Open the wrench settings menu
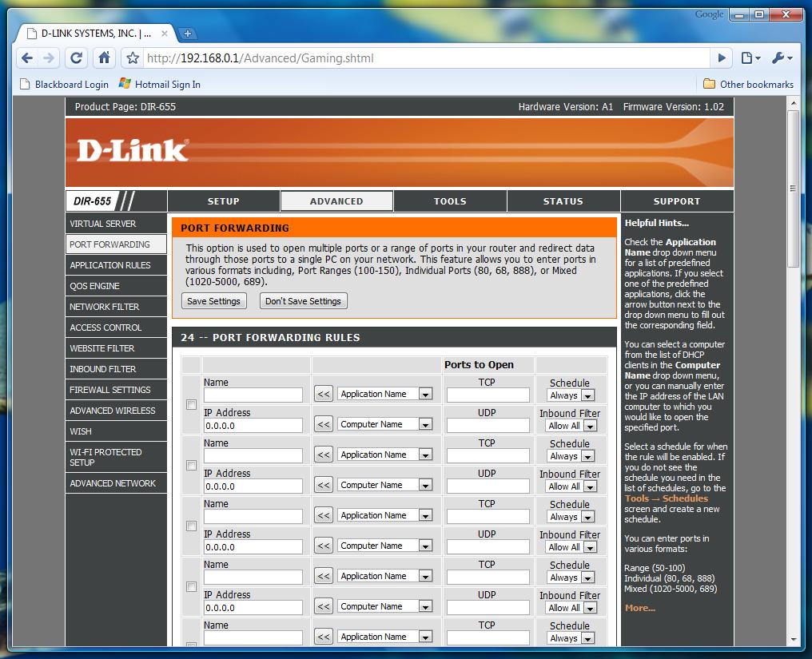The image size is (812, 659). [782, 58]
